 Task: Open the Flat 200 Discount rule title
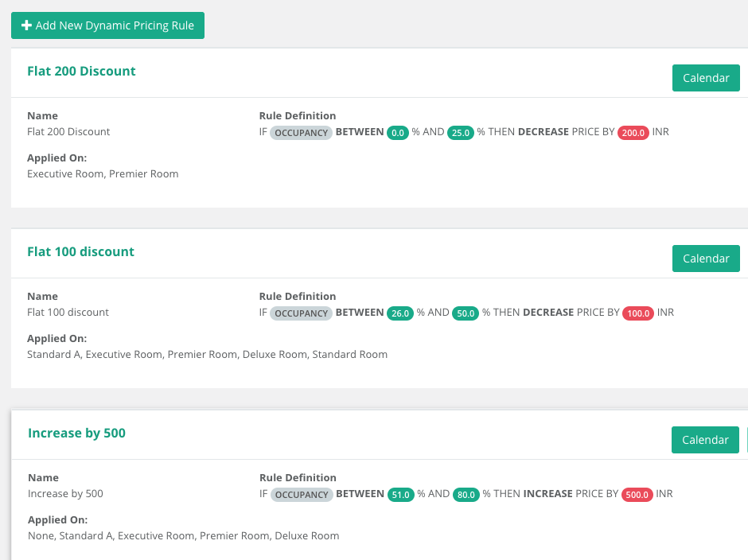click(x=81, y=71)
